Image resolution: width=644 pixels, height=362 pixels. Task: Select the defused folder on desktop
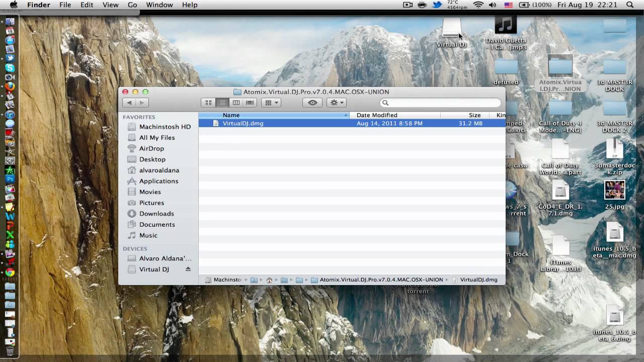(x=506, y=72)
